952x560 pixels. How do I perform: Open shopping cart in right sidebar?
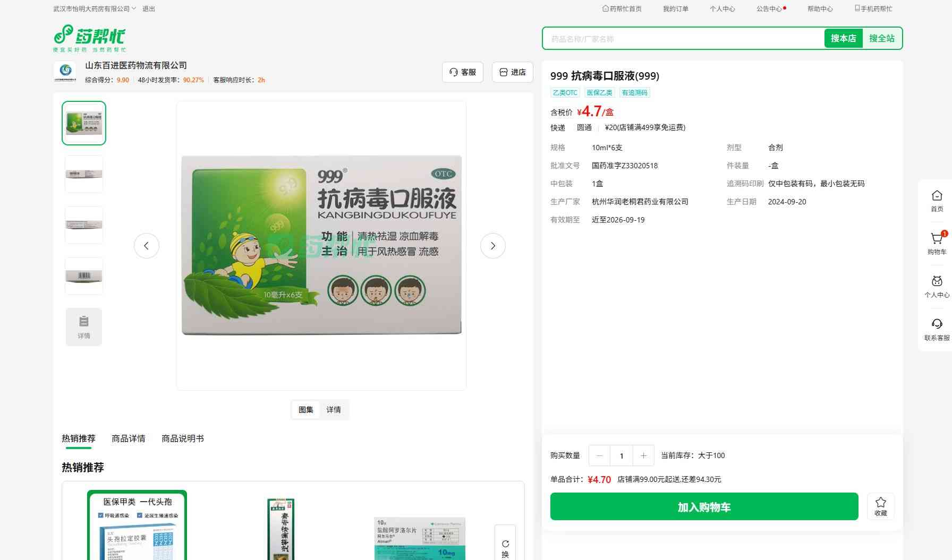point(937,243)
